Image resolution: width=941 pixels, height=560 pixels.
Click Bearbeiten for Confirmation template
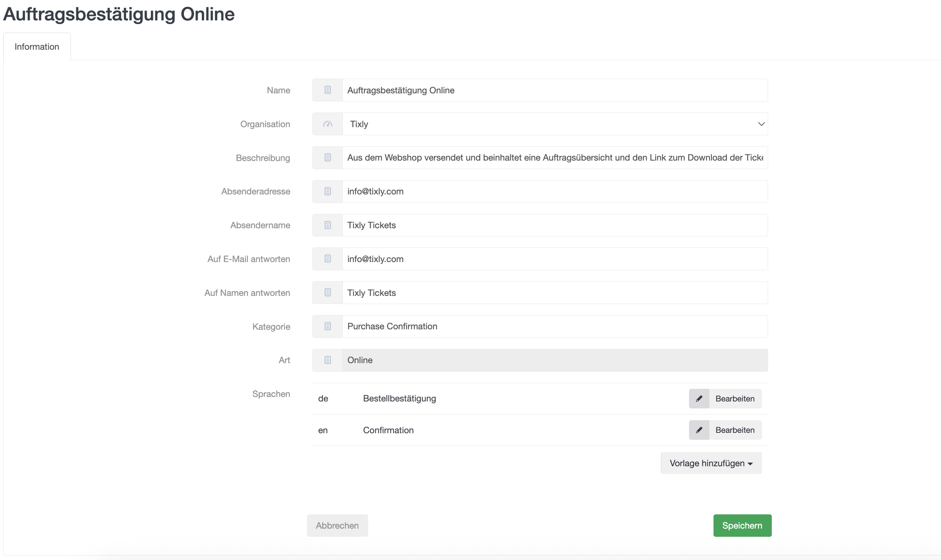tap(735, 430)
